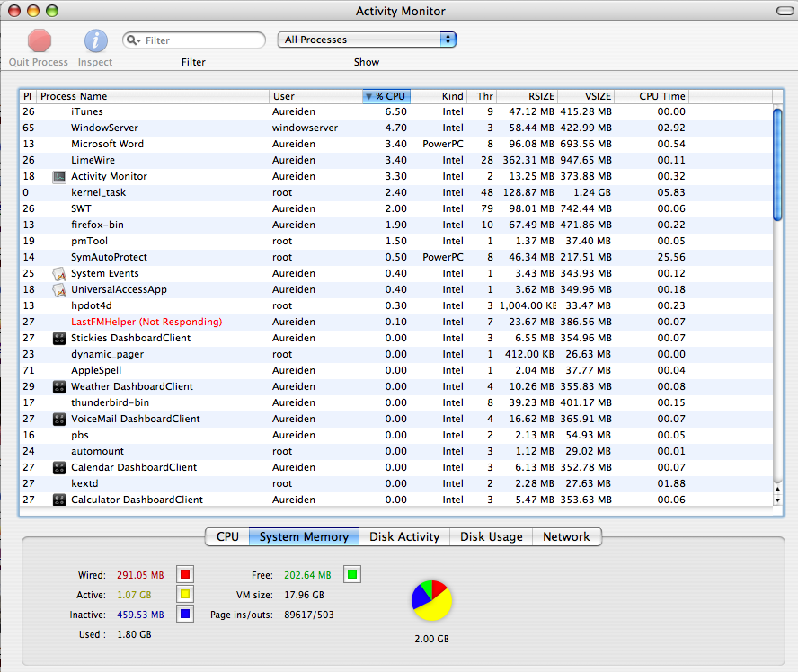This screenshot has width=798, height=672.
Task: Click the System Events script icon
Action: [59, 274]
